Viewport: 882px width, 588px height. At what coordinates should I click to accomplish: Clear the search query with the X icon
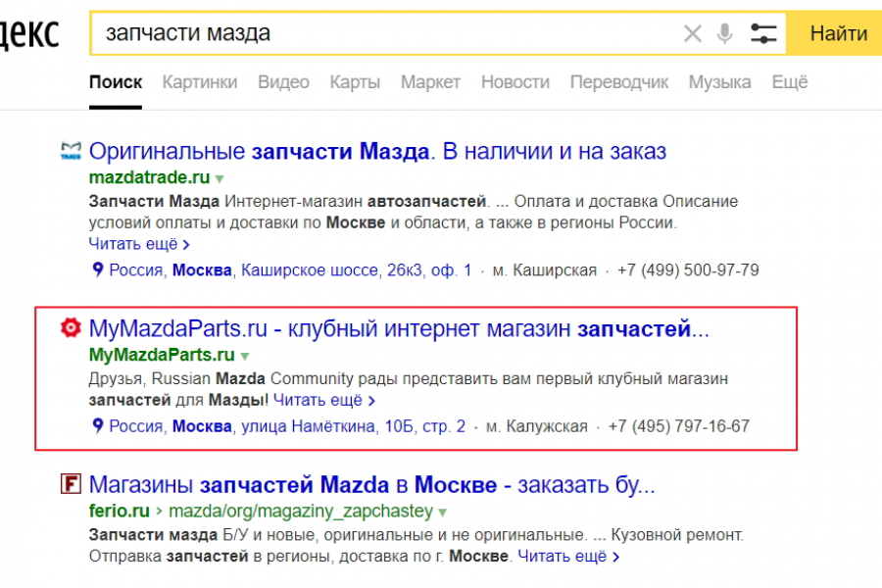pos(693,33)
